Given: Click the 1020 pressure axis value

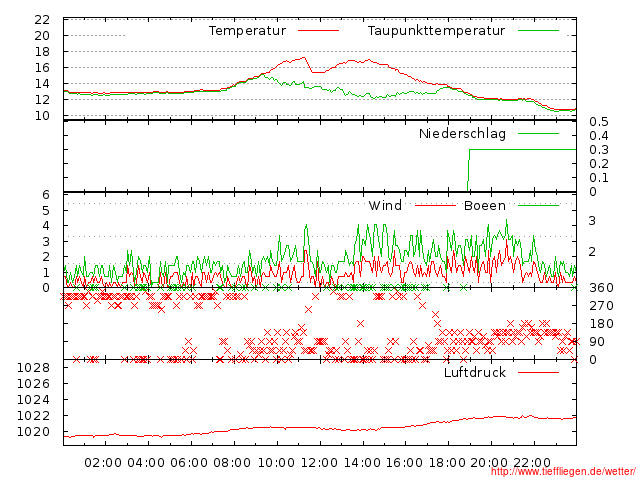Looking at the screenshot, I should tap(33, 431).
